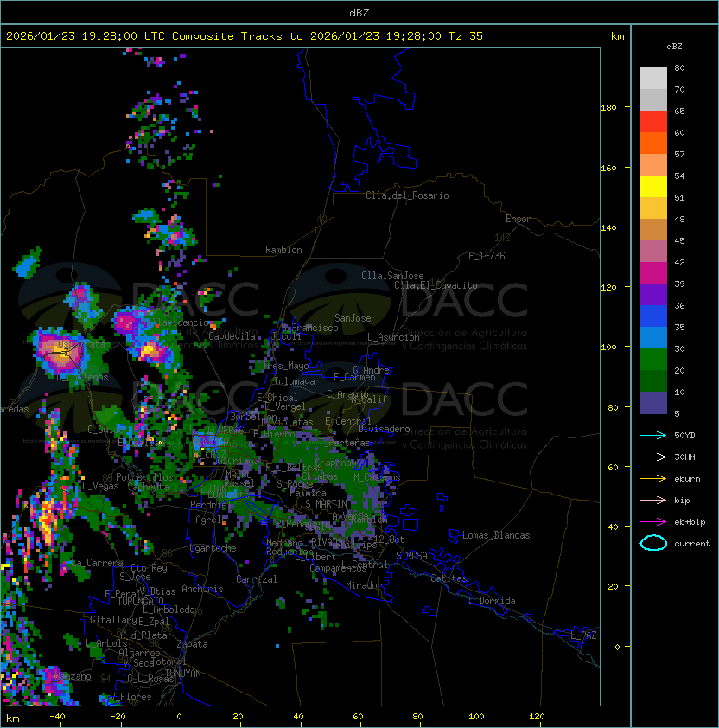This screenshot has height=728, width=719.
Task: Click the '12_Oct' map label
Action: click(389, 540)
